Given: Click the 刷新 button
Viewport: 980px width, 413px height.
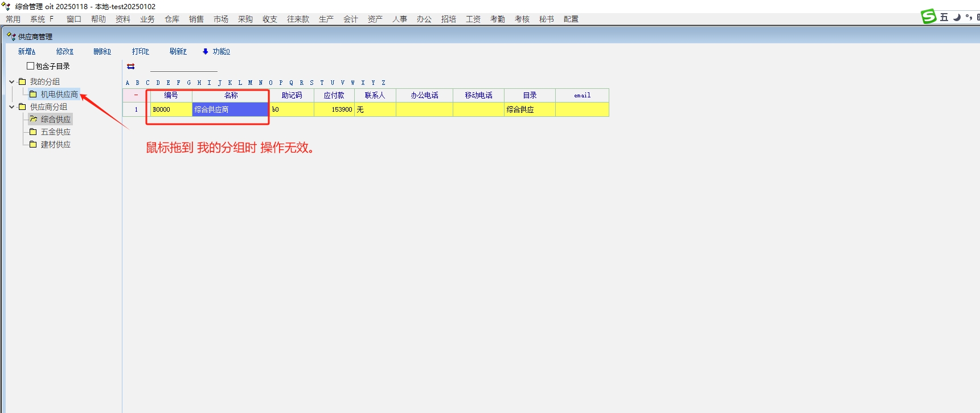Looking at the screenshot, I should click(x=178, y=52).
